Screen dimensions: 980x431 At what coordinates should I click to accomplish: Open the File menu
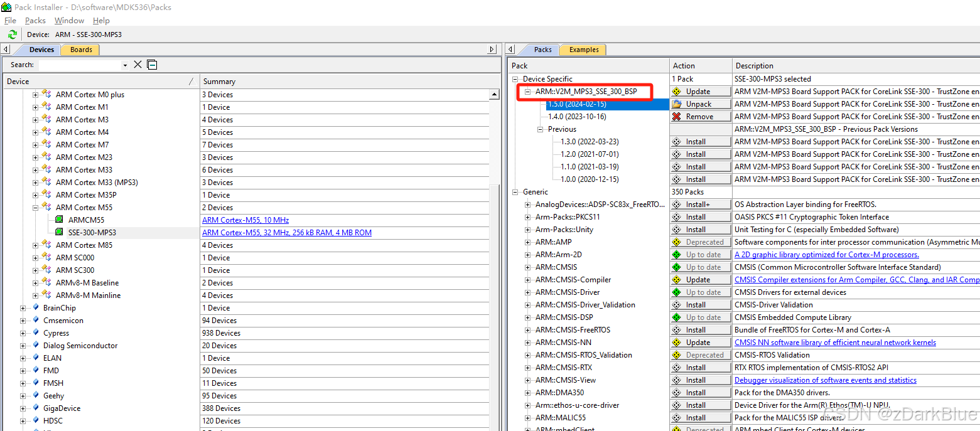pyautogui.click(x=10, y=21)
